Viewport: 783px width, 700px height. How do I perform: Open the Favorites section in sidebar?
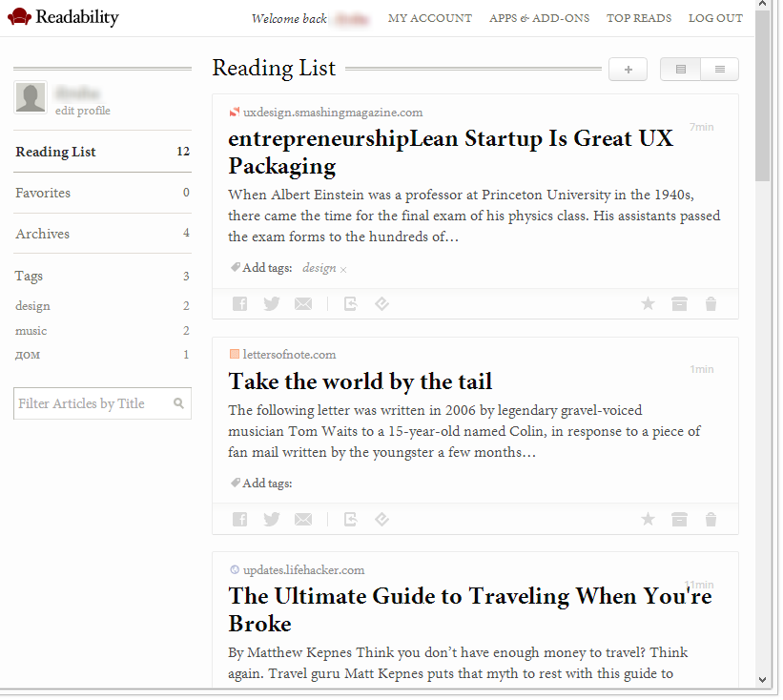43,193
